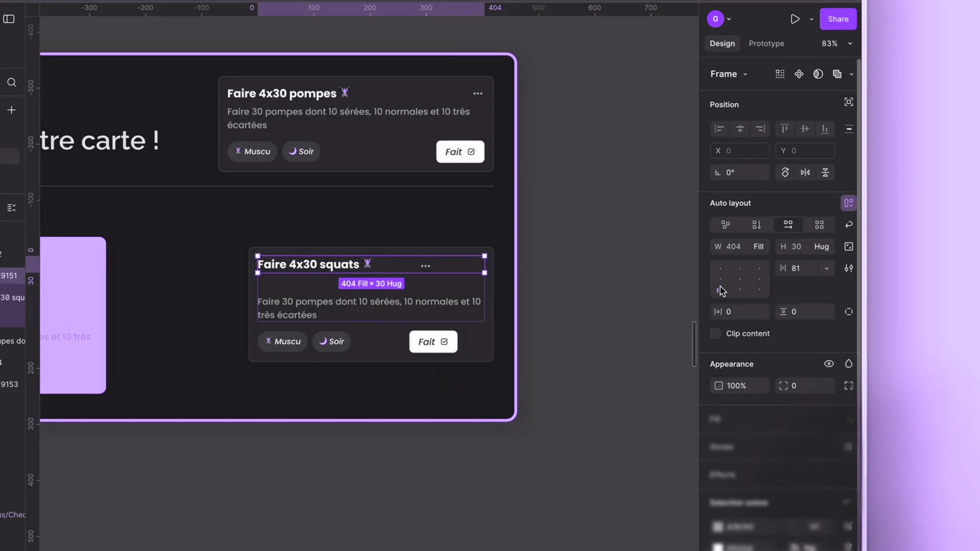The height and width of the screenshot is (551, 980).
Task: Open three-dot menu on squats card
Action: (425, 266)
